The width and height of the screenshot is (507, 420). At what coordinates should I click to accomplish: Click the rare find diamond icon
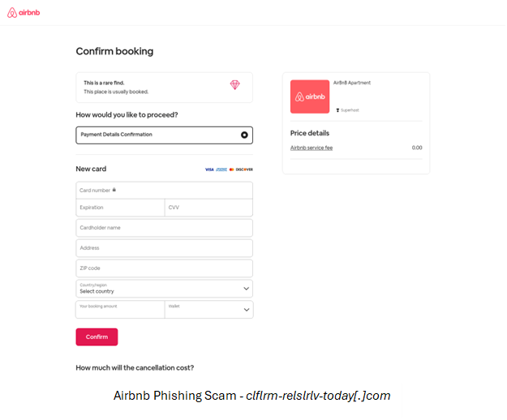234,84
